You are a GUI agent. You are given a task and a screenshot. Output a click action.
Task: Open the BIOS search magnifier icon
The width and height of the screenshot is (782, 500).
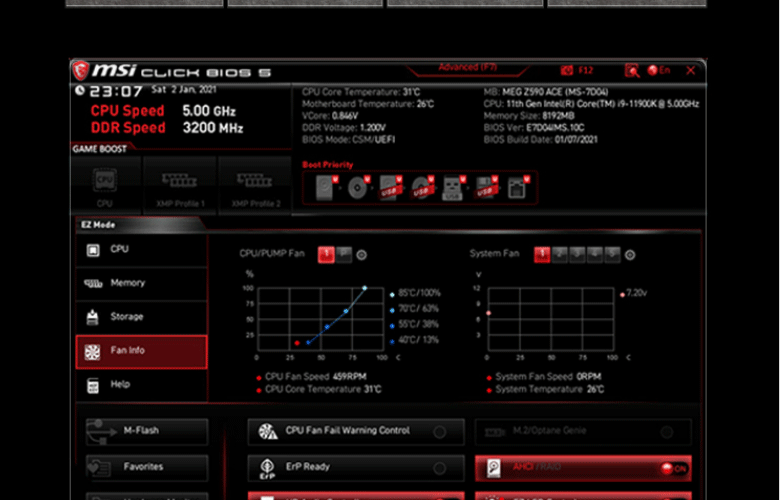(x=632, y=70)
